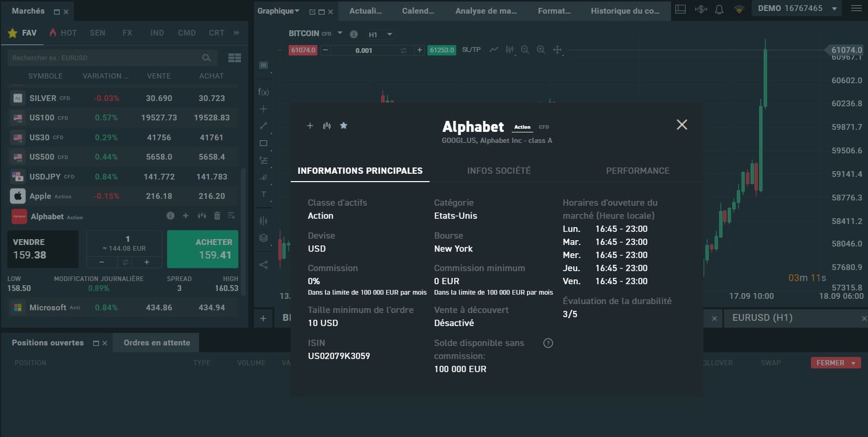
Task: Click the share icon in chart sidebar
Action: pos(263,265)
